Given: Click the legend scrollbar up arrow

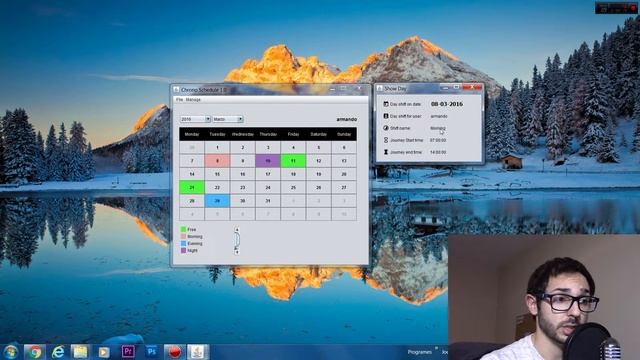Looking at the screenshot, I should click(x=237, y=230).
